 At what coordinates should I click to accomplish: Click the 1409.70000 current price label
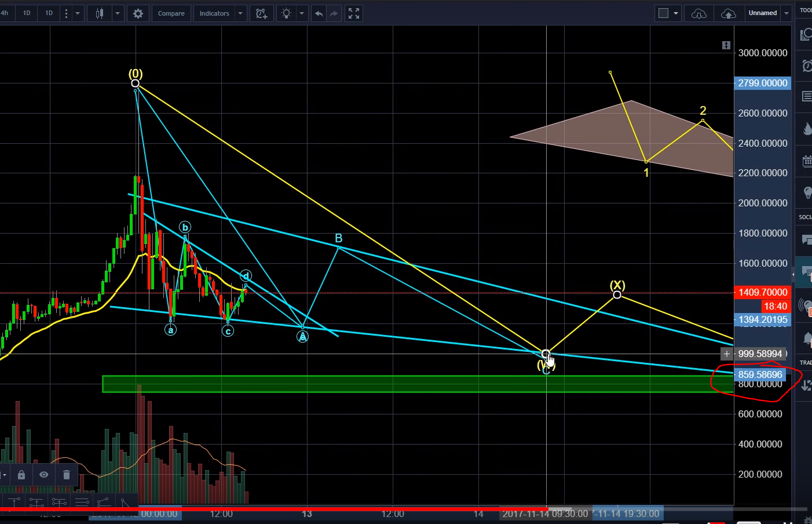point(763,292)
